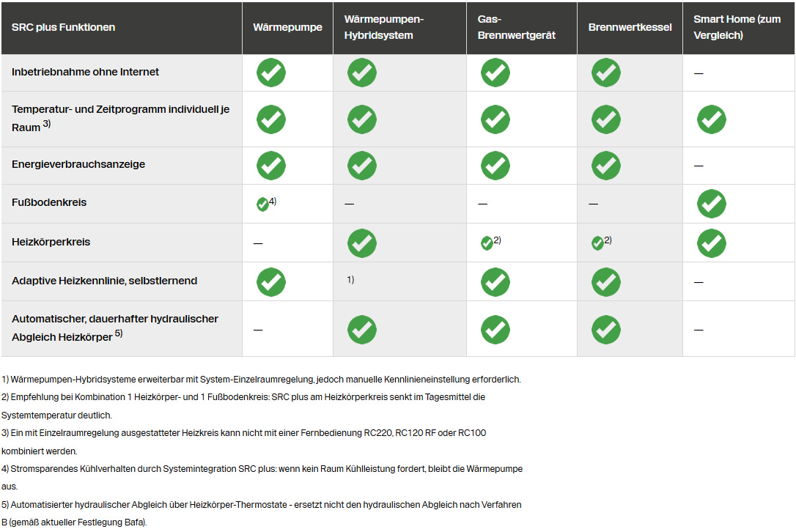The width and height of the screenshot is (796, 532).
Task: Click footnote 5 text about hydraulischer Abgleich
Action: pos(261,505)
